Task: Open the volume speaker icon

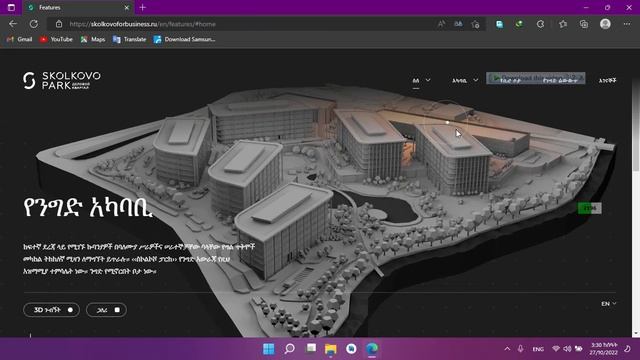Action: pos(567,349)
